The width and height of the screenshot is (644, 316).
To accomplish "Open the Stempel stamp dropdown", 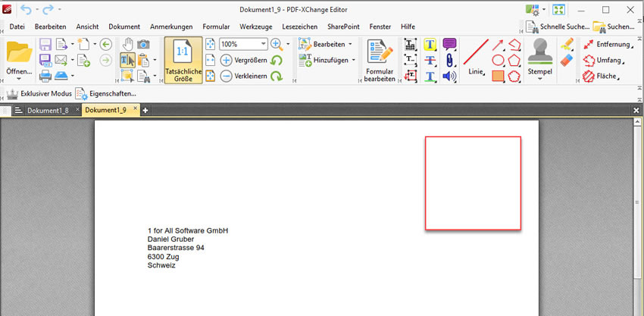I will coord(540,60).
